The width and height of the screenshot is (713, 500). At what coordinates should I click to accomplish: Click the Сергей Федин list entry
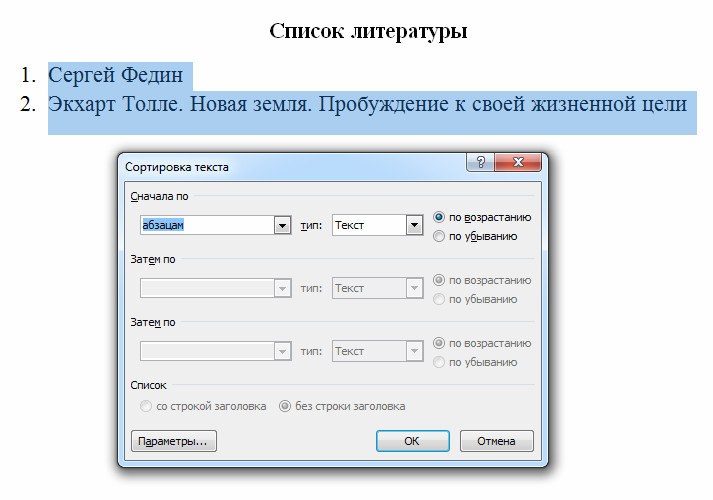115,75
